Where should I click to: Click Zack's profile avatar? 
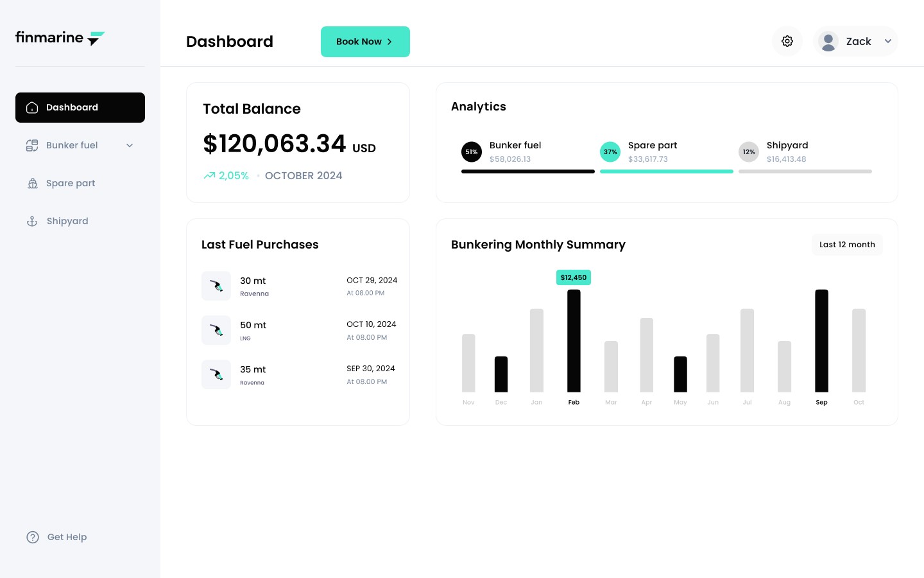[828, 41]
